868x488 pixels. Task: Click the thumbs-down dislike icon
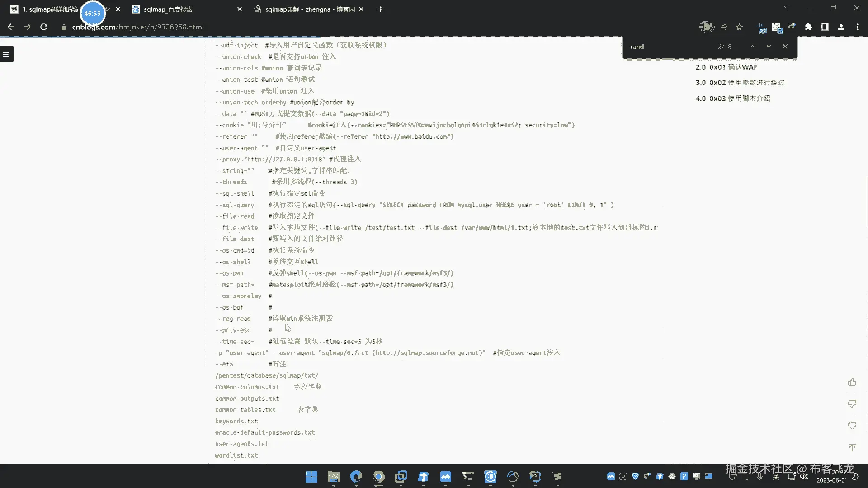[852, 404]
